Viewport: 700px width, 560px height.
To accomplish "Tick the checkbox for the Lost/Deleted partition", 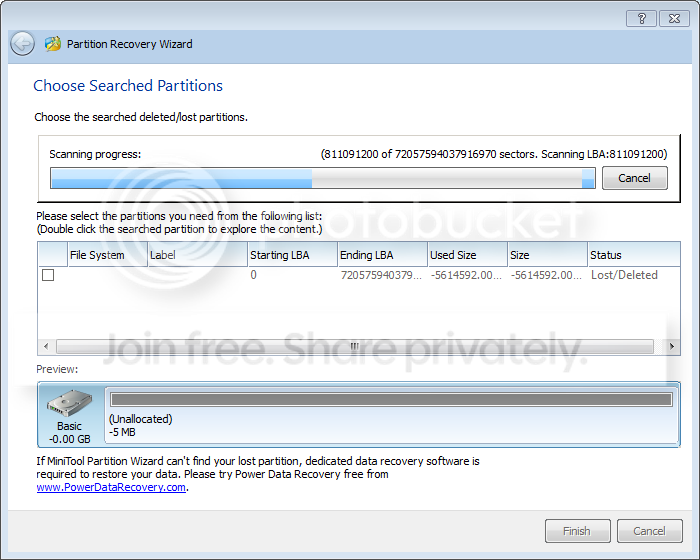I will 48,275.
